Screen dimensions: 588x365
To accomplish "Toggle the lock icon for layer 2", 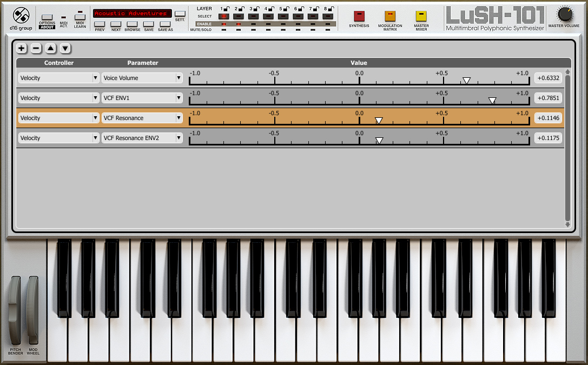I will [x=241, y=9].
